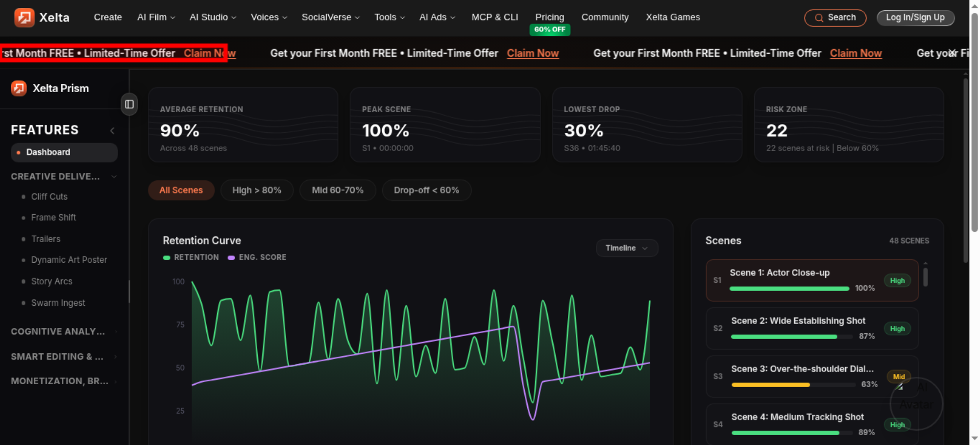Click the Xelta logo icon in header
980x445 pixels.
[x=24, y=18]
